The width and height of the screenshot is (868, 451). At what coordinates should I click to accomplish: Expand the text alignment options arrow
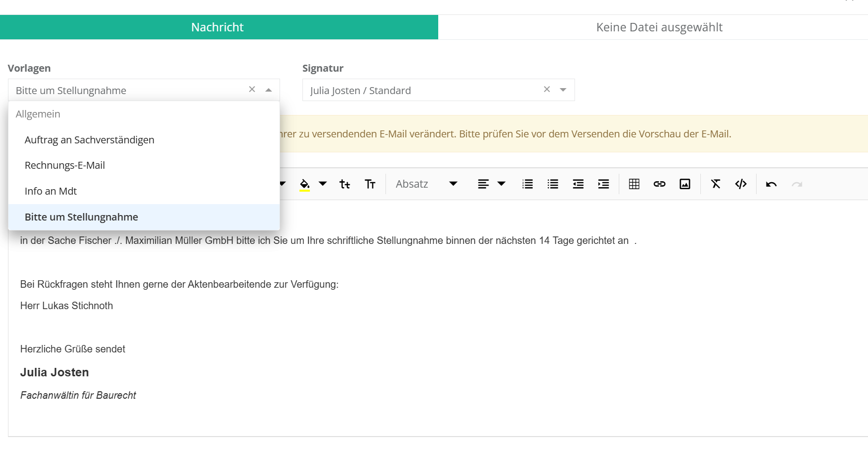pyautogui.click(x=501, y=184)
